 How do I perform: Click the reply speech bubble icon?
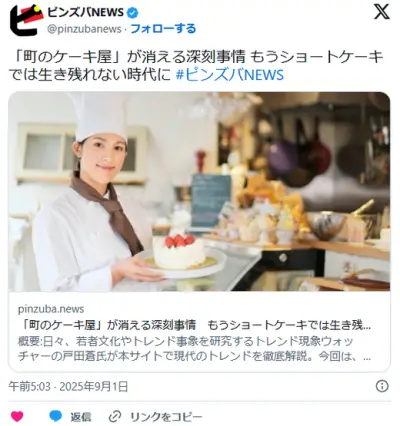tap(56, 416)
